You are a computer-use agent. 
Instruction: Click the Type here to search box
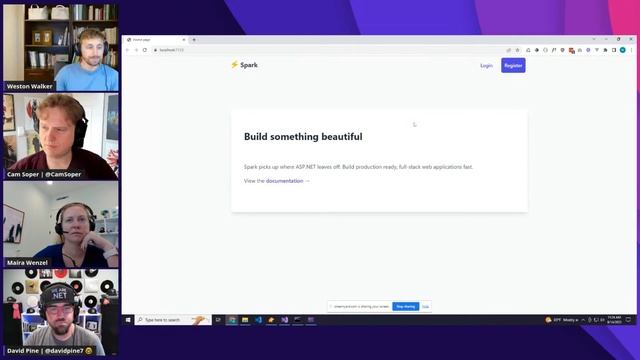(173, 320)
